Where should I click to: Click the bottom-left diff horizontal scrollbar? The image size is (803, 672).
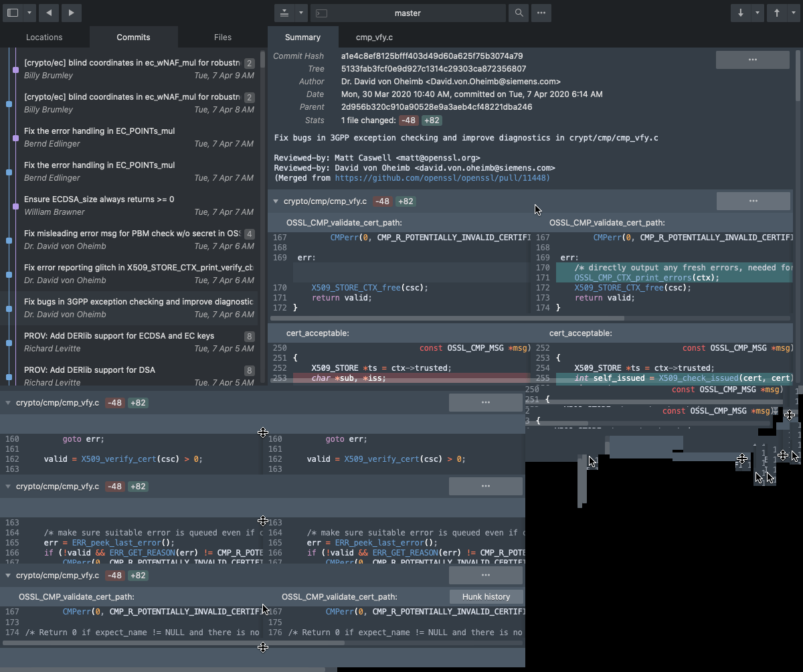pos(174,643)
